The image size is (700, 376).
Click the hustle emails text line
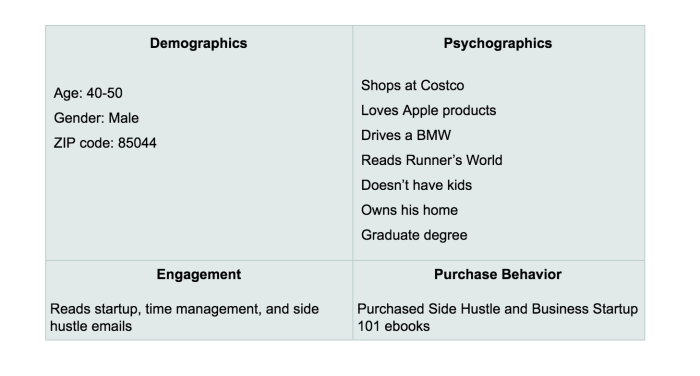[91, 326]
